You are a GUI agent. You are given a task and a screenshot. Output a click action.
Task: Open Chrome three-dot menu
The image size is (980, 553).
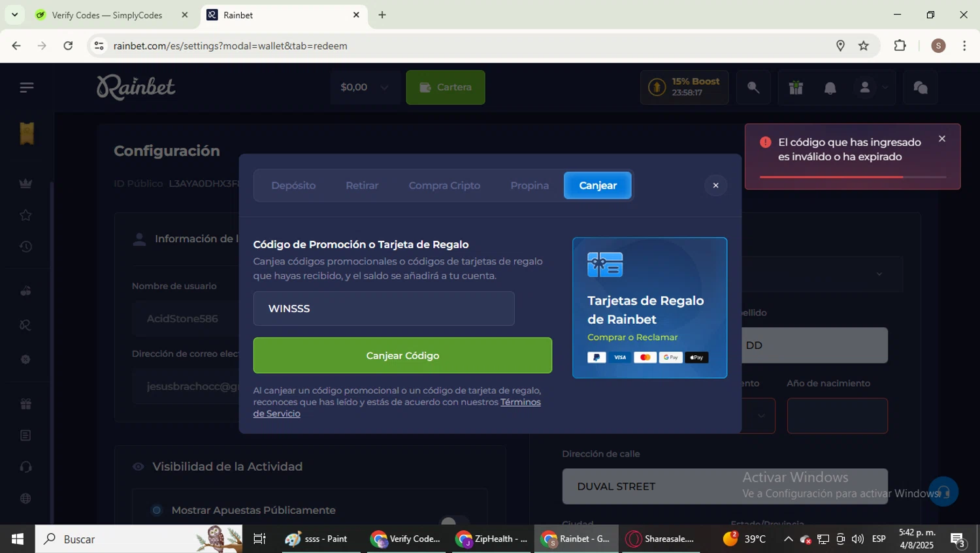(964, 46)
